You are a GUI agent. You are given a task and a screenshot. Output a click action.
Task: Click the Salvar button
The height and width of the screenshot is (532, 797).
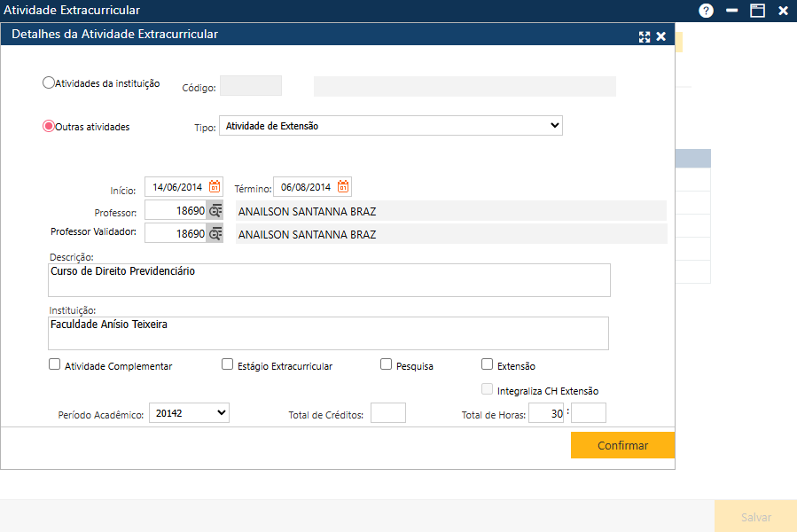tap(756, 517)
